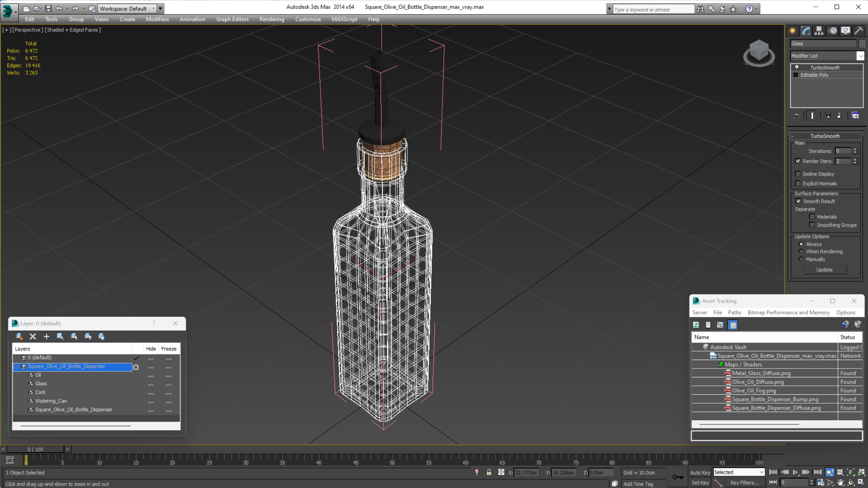Toggle the Render Iters checkbox
This screenshot has height=488, width=868.
[x=798, y=161]
